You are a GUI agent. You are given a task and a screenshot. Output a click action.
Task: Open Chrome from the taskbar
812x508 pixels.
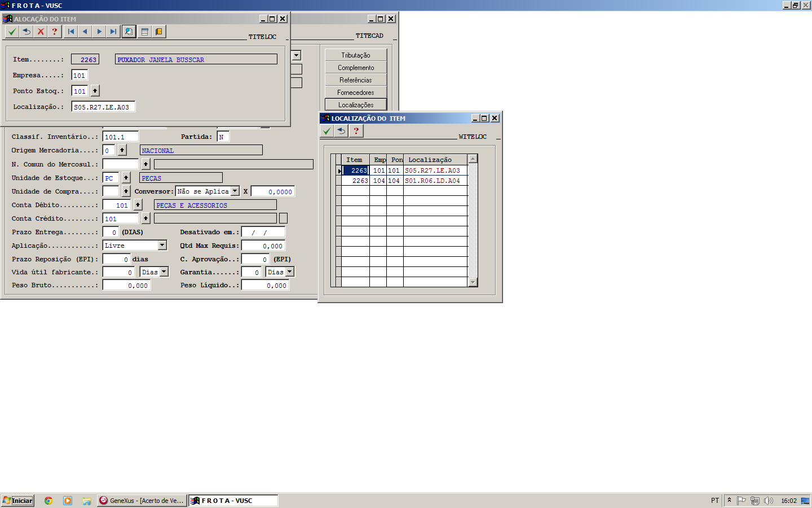tap(48, 501)
